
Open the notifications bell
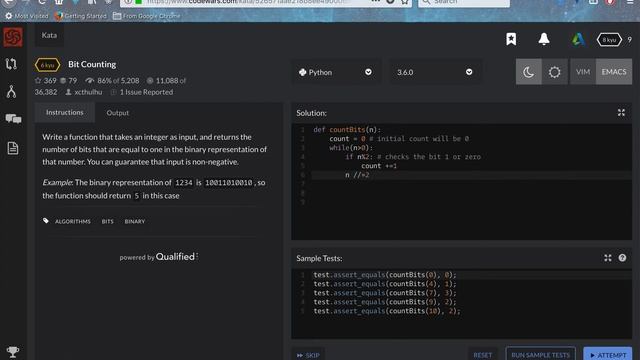(544, 39)
